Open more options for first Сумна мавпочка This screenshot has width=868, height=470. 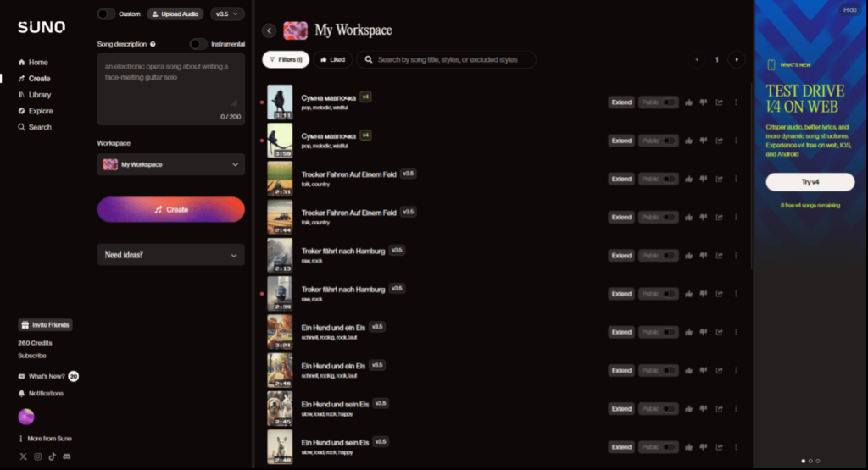736,102
